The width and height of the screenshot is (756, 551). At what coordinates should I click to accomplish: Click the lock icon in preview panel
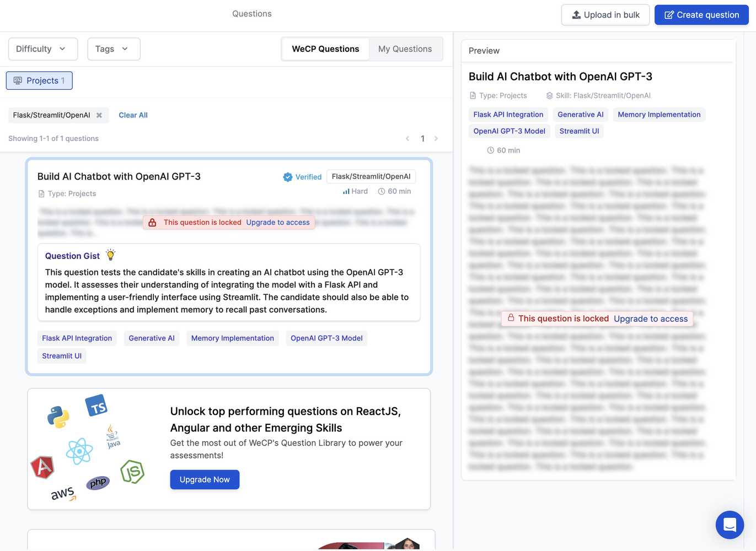511,318
